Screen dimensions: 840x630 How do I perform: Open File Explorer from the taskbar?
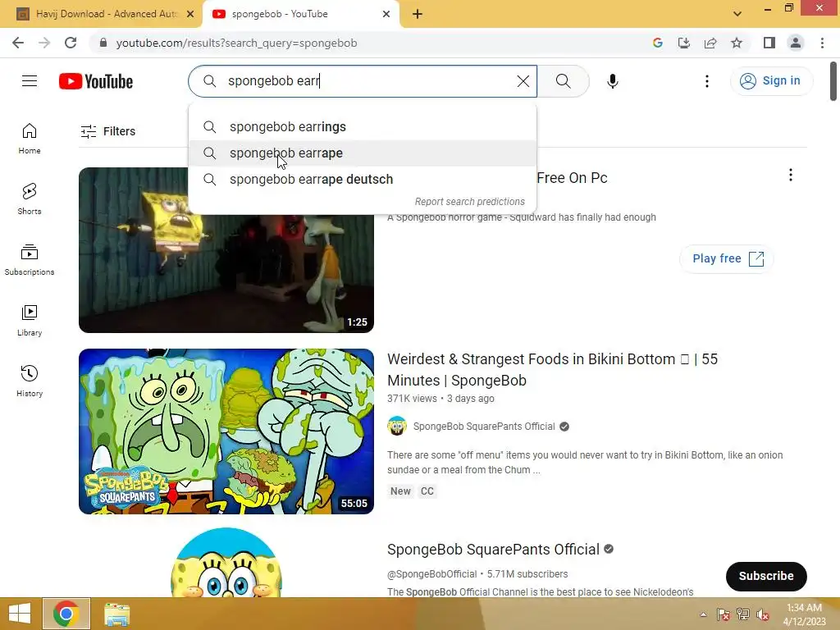coord(116,614)
